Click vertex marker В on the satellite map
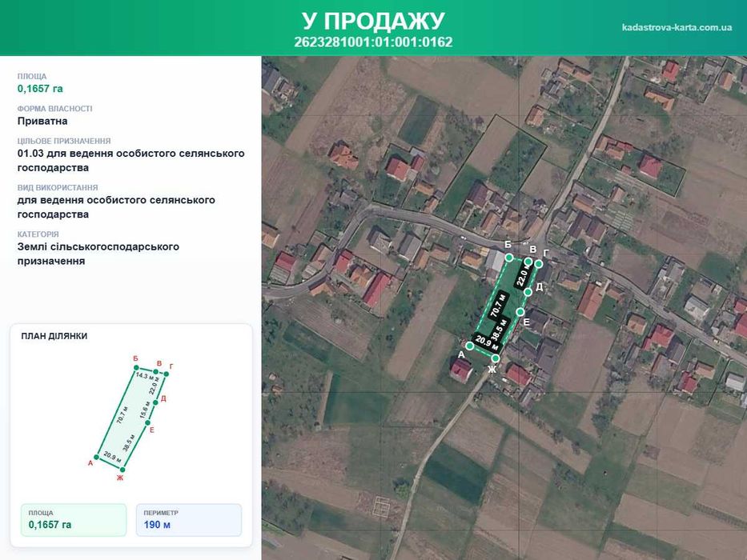This screenshot has width=747, height=560. click(528, 262)
